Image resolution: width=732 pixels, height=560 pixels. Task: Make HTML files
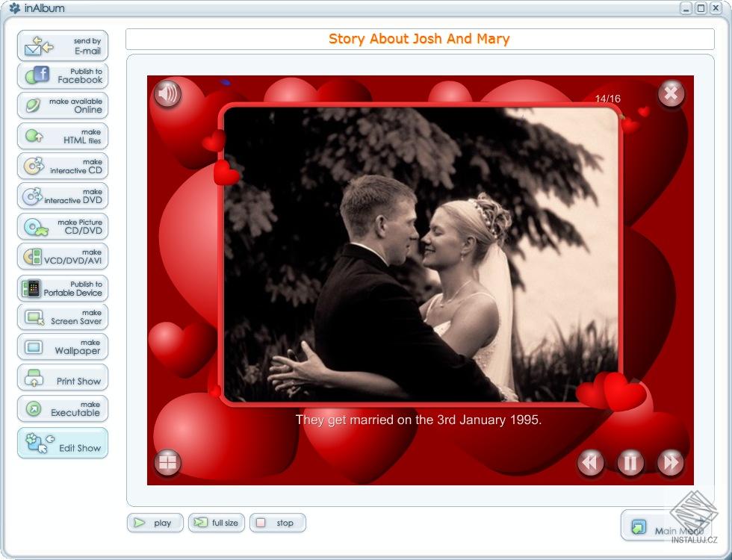click(x=63, y=136)
